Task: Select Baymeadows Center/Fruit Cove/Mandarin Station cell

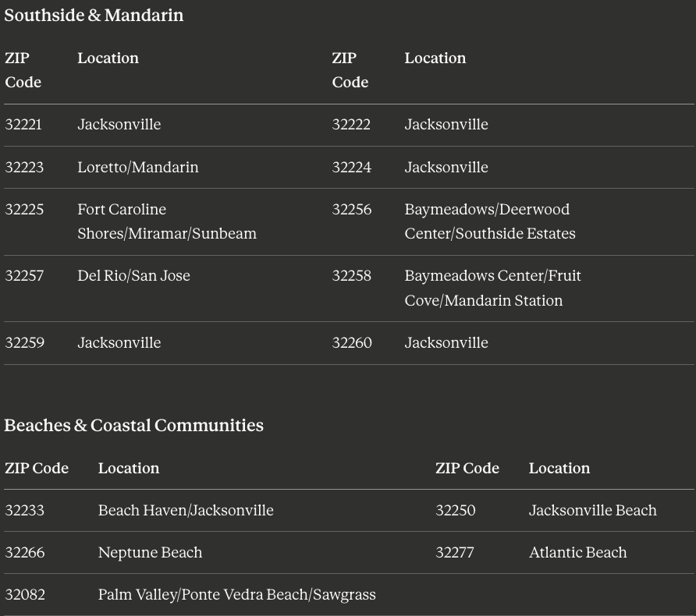Action: pos(492,289)
